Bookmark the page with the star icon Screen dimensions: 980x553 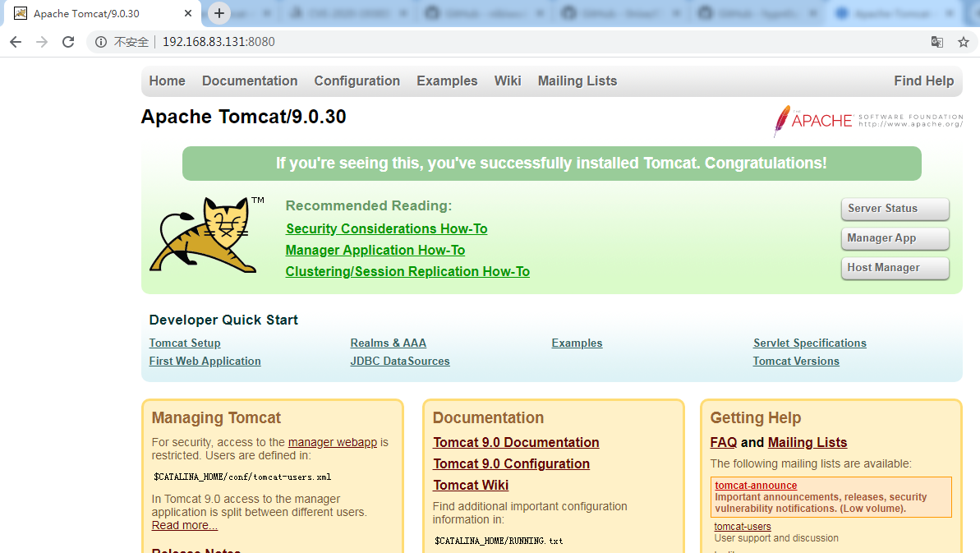coord(963,42)
